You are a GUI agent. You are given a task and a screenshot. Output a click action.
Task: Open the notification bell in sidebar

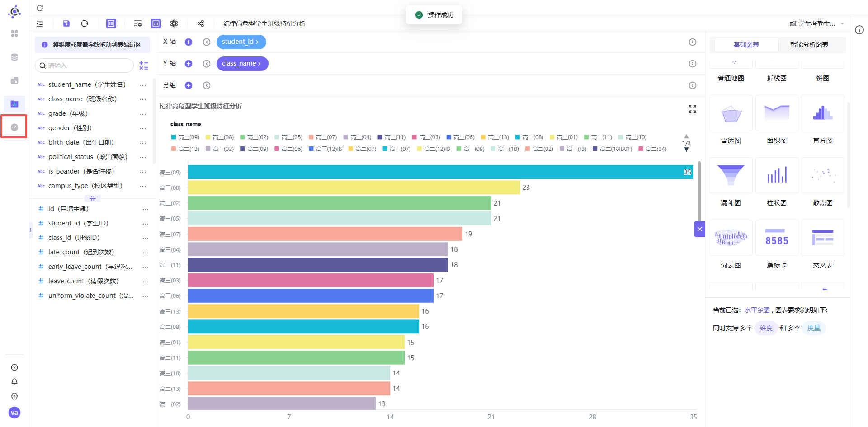(14, 382)
